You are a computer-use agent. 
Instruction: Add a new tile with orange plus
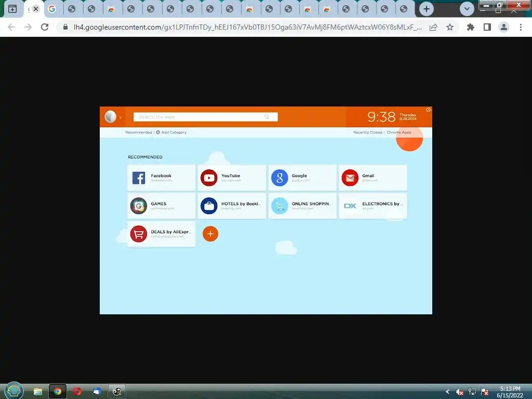pos(210,234)
